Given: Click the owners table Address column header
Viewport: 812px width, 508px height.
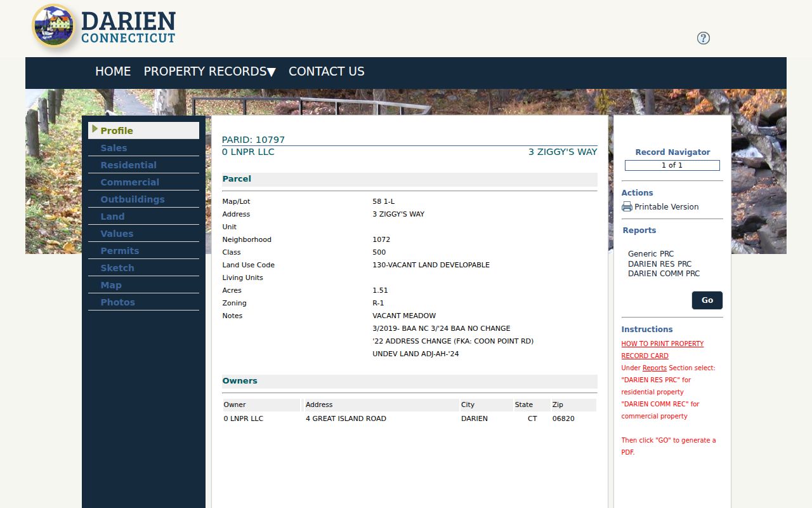Looking at the screenshot, I should click(381, 404).
